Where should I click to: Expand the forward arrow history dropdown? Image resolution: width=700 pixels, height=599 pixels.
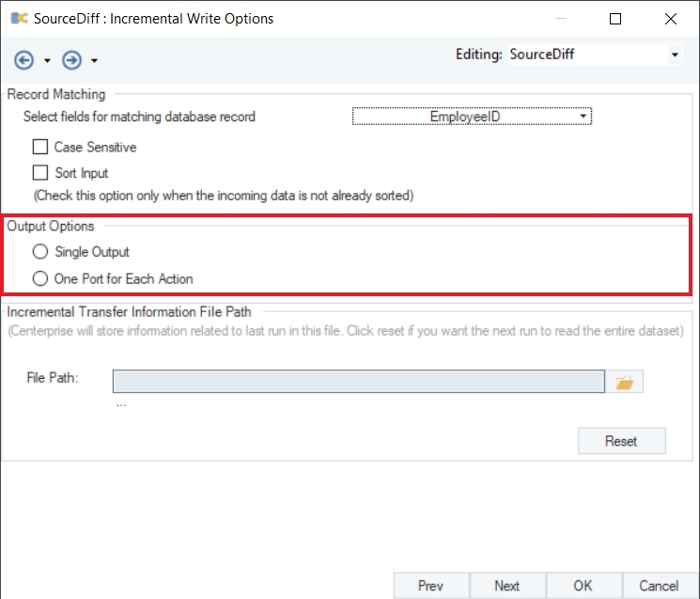click(x=95, y=61)
